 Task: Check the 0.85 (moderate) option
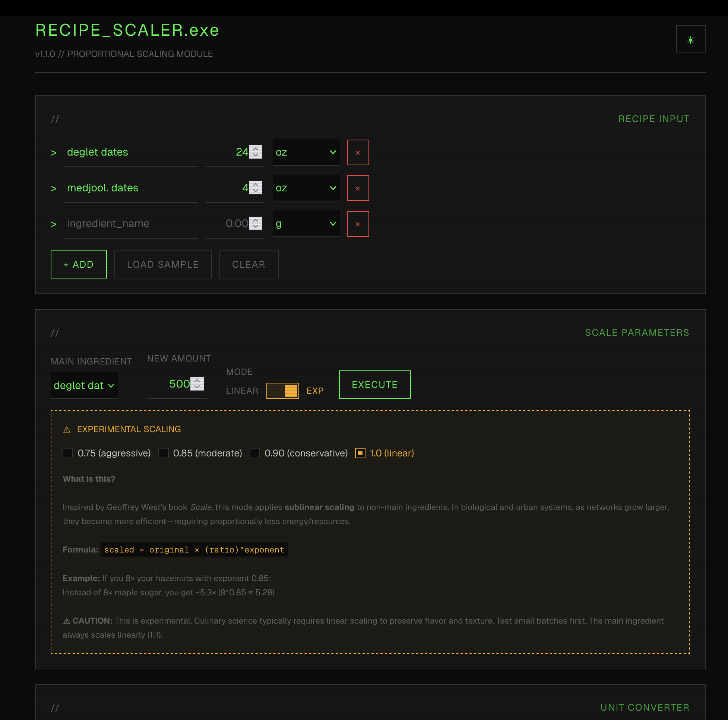click(164, 453)
